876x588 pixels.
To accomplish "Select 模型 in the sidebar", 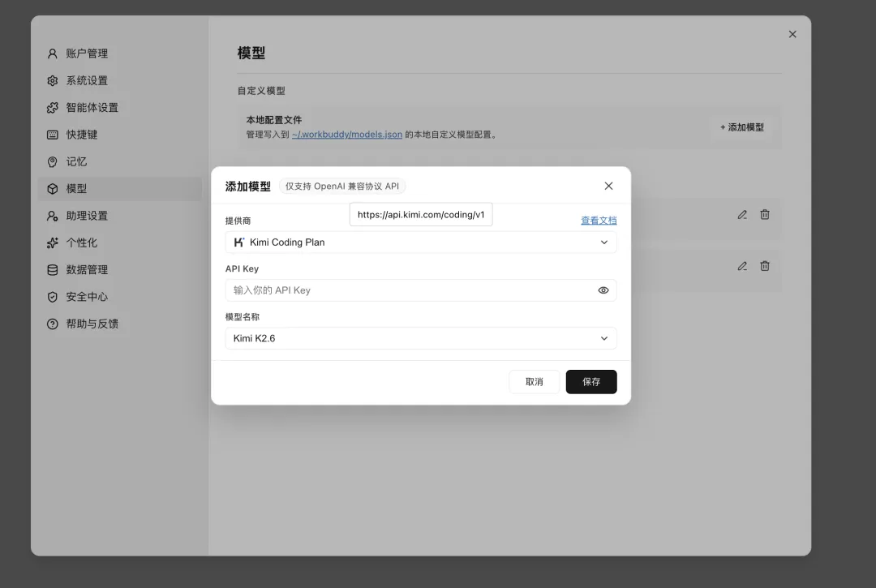I will coord(119,189).
